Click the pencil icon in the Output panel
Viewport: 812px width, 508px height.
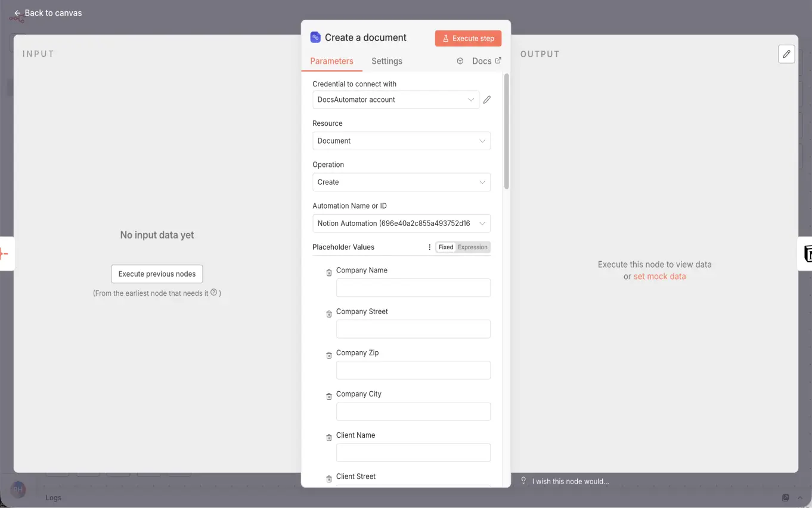(x=786, y=54)
